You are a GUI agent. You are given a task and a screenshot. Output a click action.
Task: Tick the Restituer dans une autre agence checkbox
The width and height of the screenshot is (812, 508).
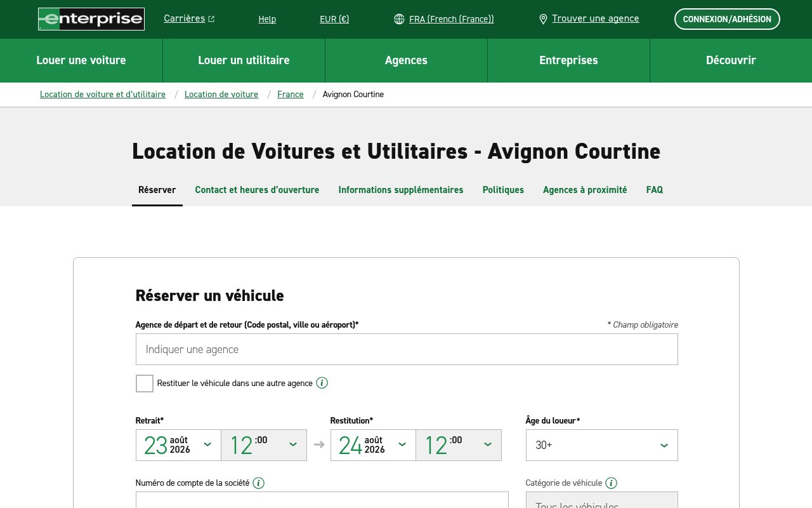(x=145, y=384)
